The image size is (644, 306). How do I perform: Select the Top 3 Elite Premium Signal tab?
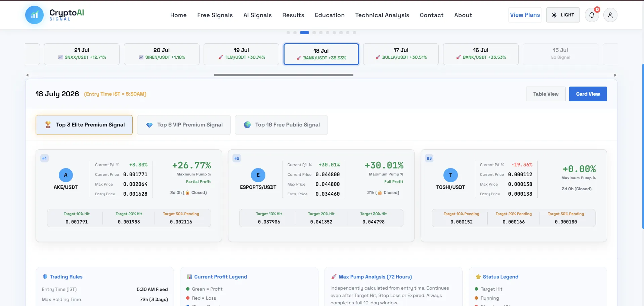84,125
